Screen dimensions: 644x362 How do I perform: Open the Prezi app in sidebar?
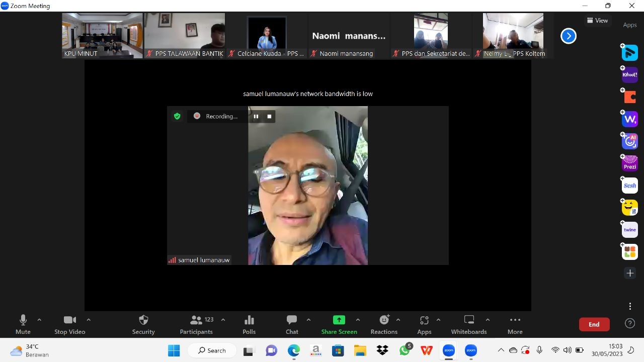[x=630, y=163]
